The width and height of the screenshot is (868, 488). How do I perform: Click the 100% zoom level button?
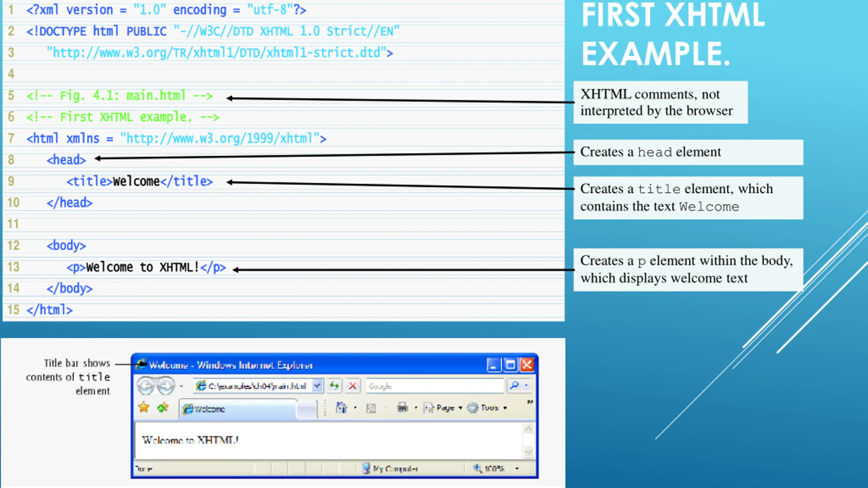489,468
